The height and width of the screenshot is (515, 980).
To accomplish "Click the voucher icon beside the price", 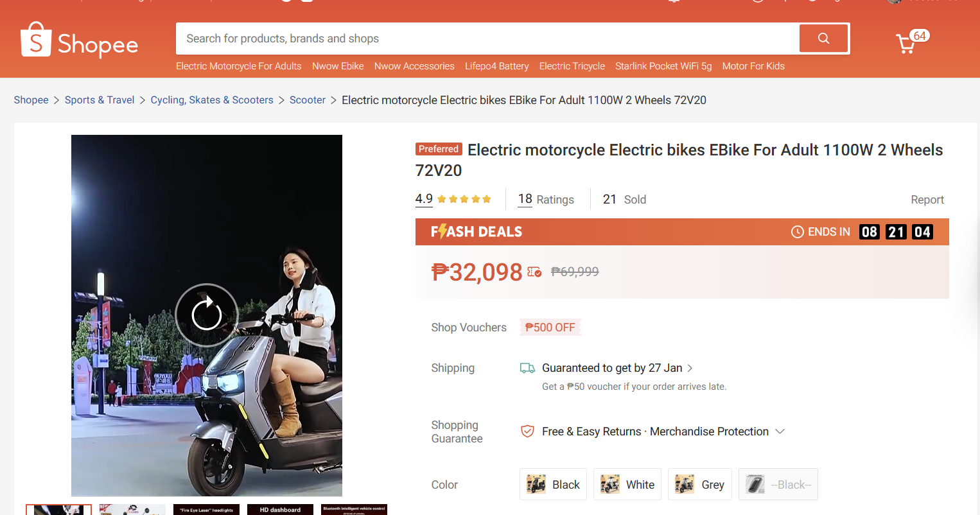I will coord(534,272).
